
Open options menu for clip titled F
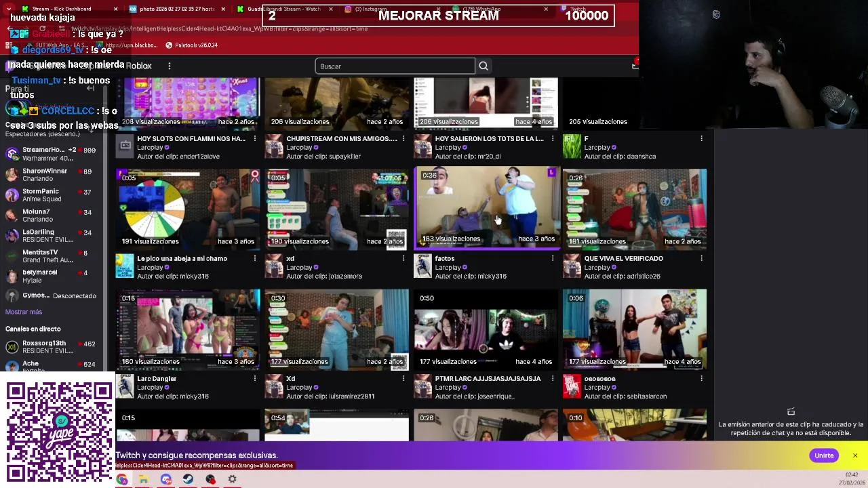click(702, 138)
